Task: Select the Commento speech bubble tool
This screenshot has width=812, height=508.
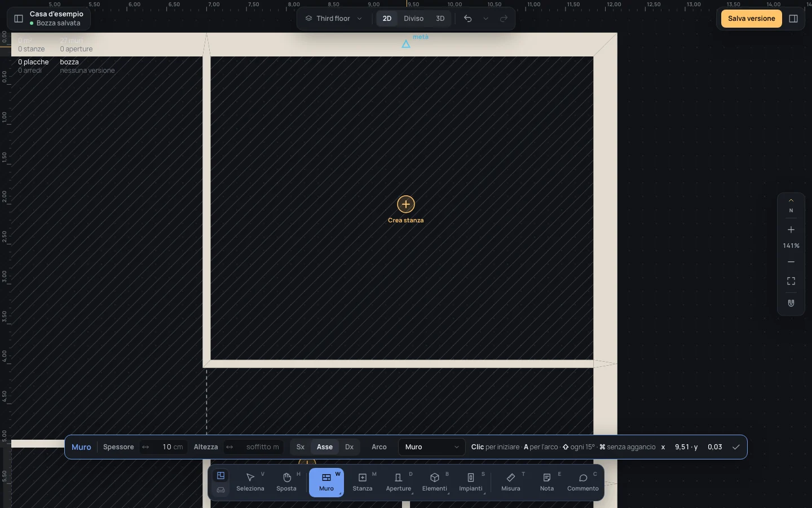Action: click(x=583, y=483)
